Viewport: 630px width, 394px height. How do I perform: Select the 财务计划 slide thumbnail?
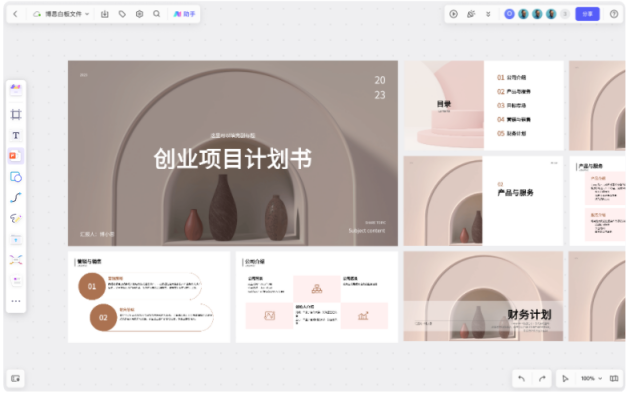tap(483, 297)
